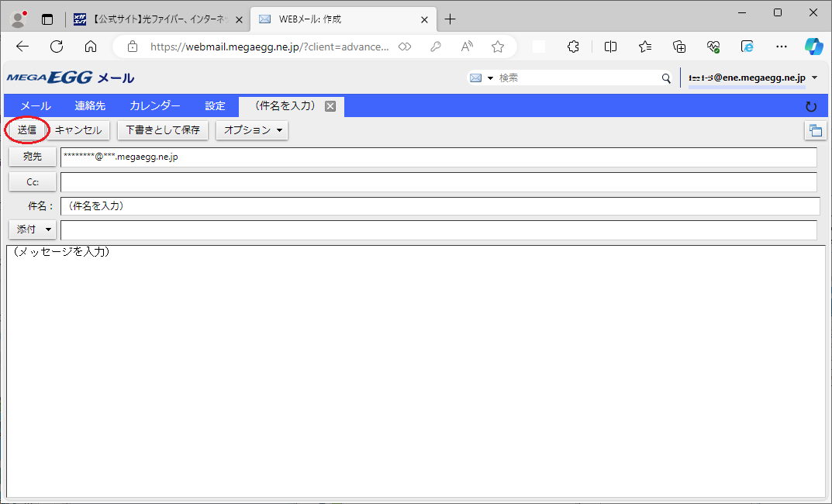Click the favorites star in address bar
Viewport: 832px width, 504px height.
tap(498, 47)
